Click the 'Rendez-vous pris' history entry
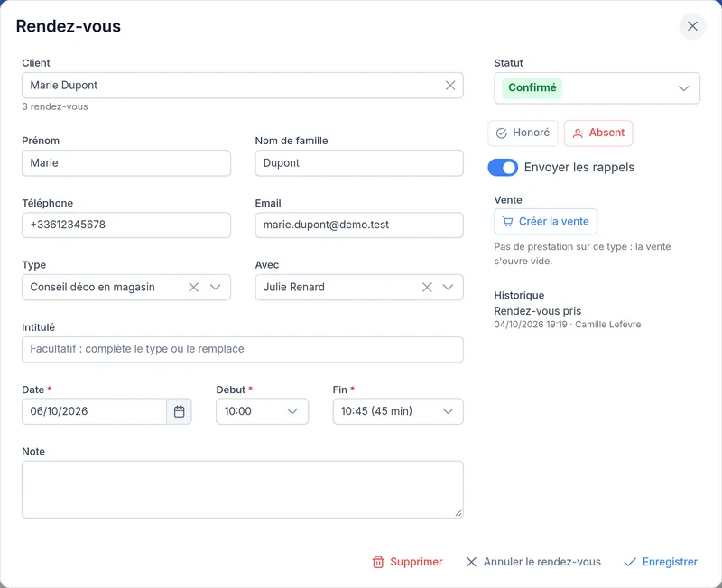 click(x=537, y=311)
